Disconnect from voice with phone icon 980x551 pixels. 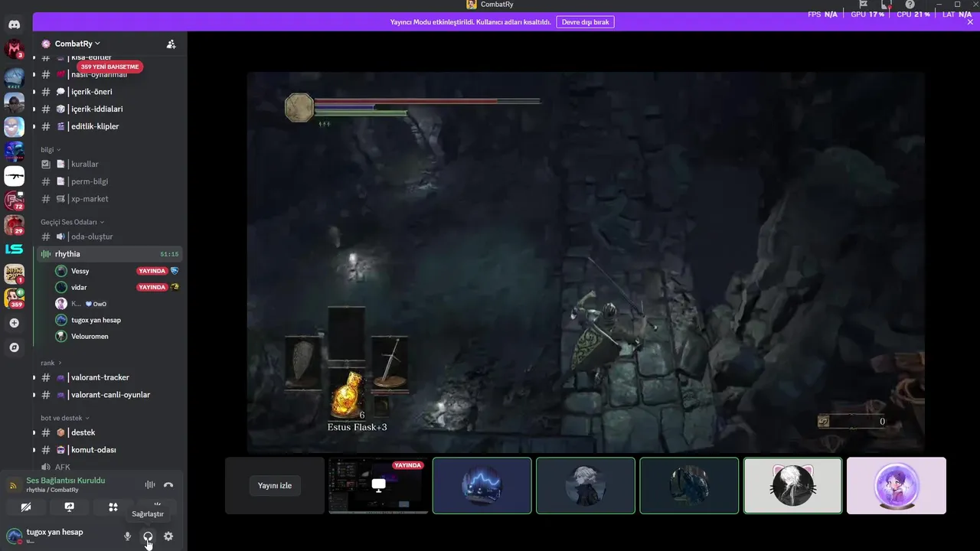point(168,484)
